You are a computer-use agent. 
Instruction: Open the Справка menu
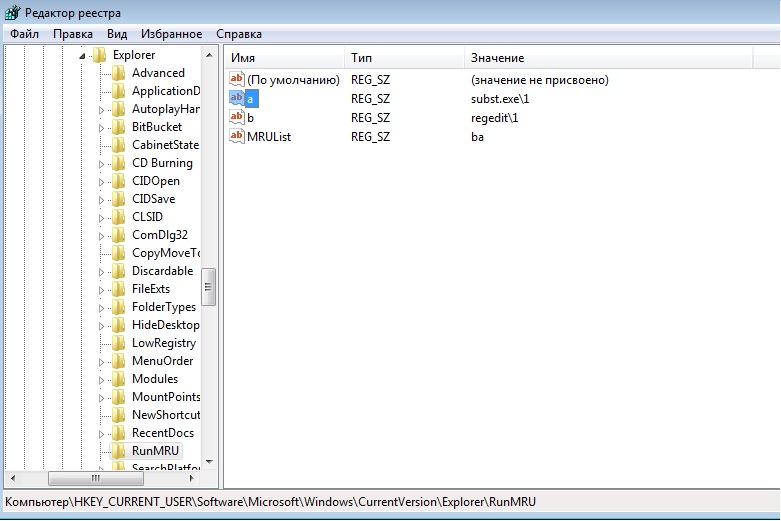tap(239, 34)
